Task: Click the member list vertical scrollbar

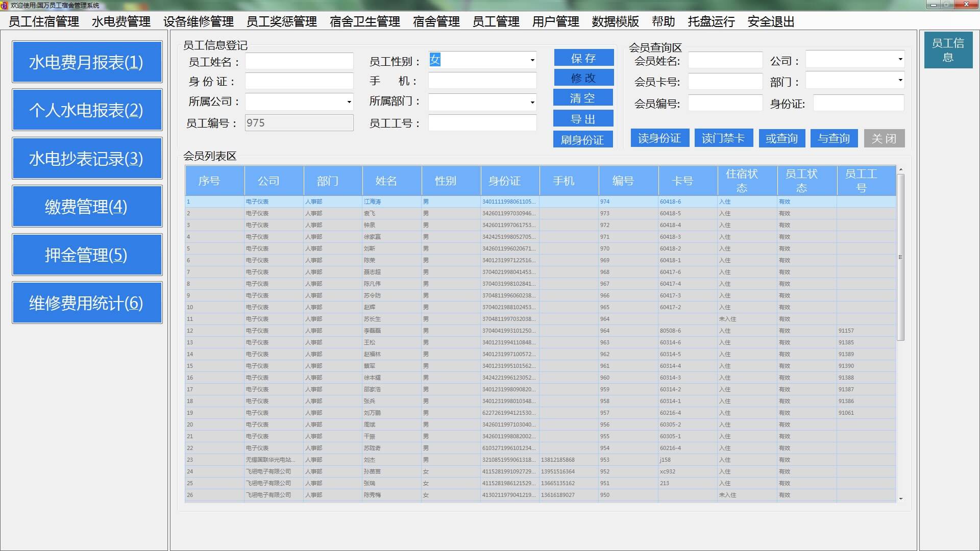Action: [900, 255]
